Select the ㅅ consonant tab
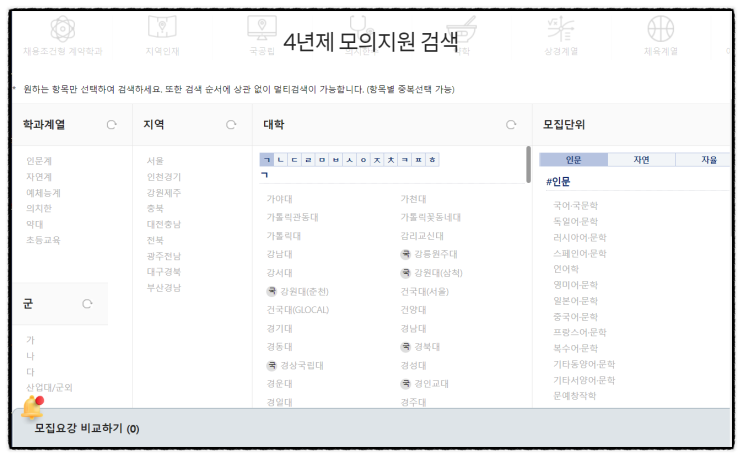 (x=350, y=160)
